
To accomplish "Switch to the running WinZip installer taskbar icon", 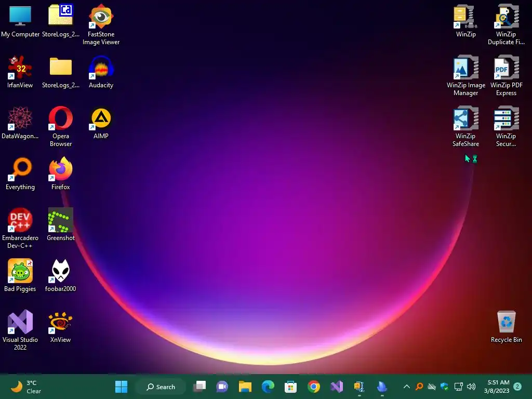I will point(360,387).
